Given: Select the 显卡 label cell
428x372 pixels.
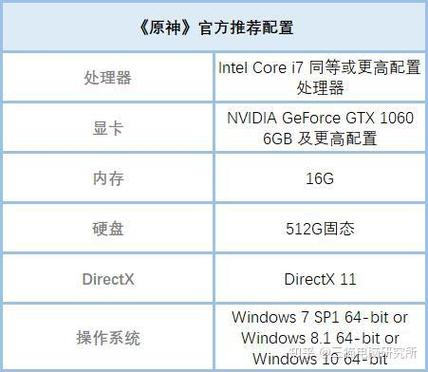Looking at the screenshot, I should click(108, 128).
